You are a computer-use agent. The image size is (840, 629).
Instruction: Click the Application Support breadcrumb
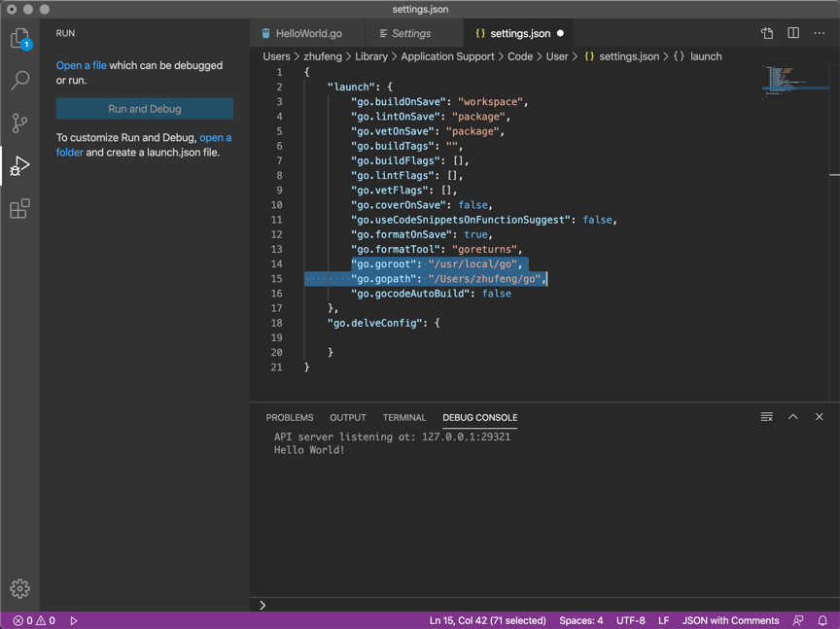coord(447,56)
